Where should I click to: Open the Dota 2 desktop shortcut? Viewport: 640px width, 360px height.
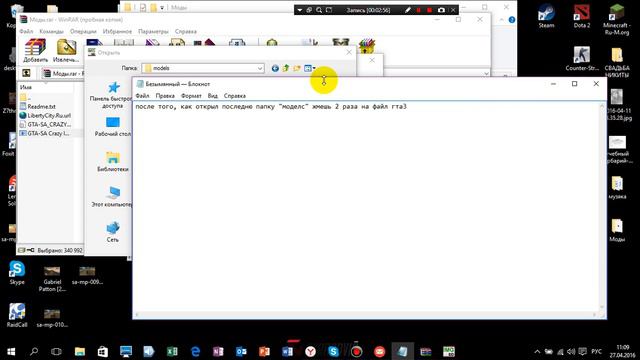coord(582,17)
